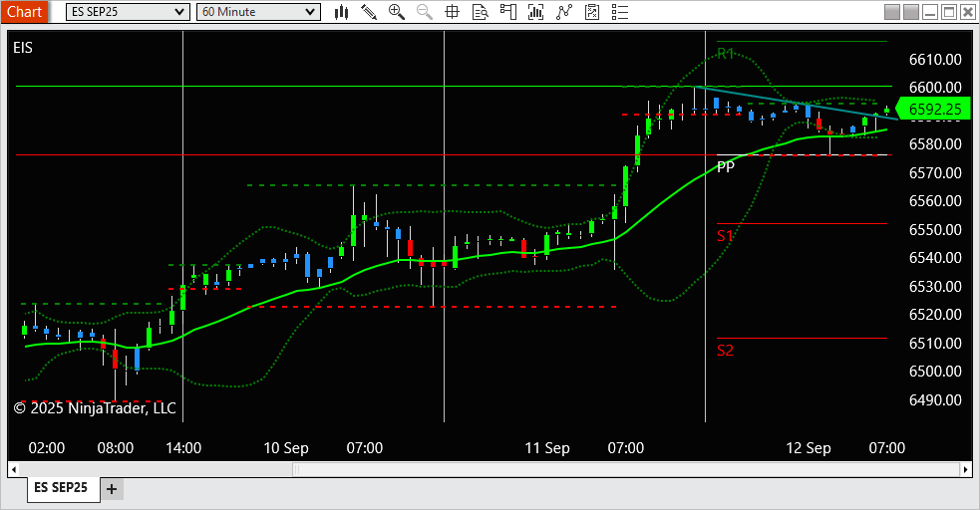Open the data series bars icon
Screen dimensions: 980x510
tap(535, 12)
